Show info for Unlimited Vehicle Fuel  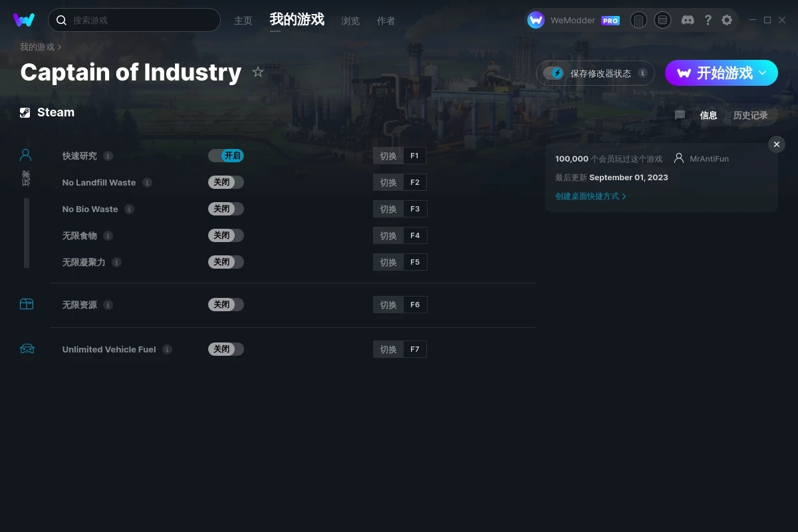167,349
